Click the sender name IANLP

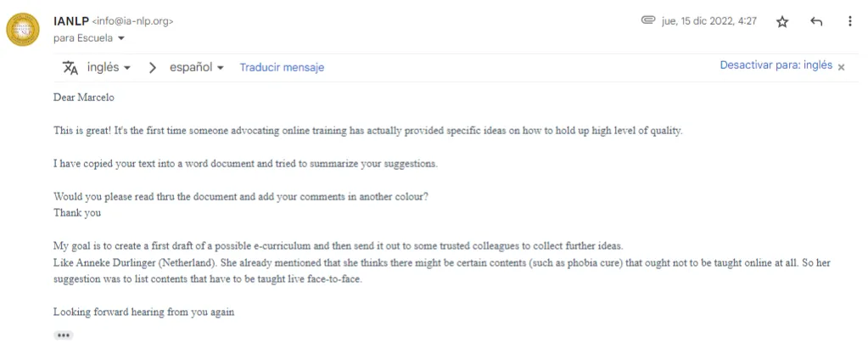pyautogui.click(x=70, y=21)
